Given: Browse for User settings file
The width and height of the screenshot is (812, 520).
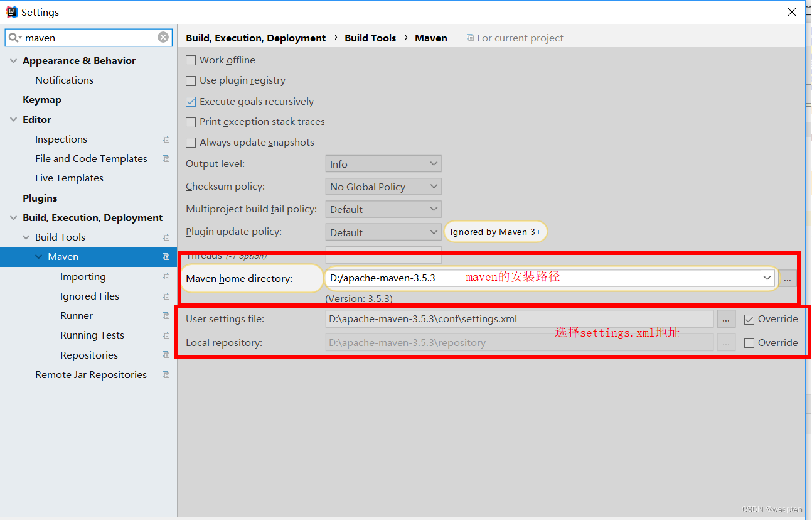Looking at the screenshot, I should tap(726, 319).
